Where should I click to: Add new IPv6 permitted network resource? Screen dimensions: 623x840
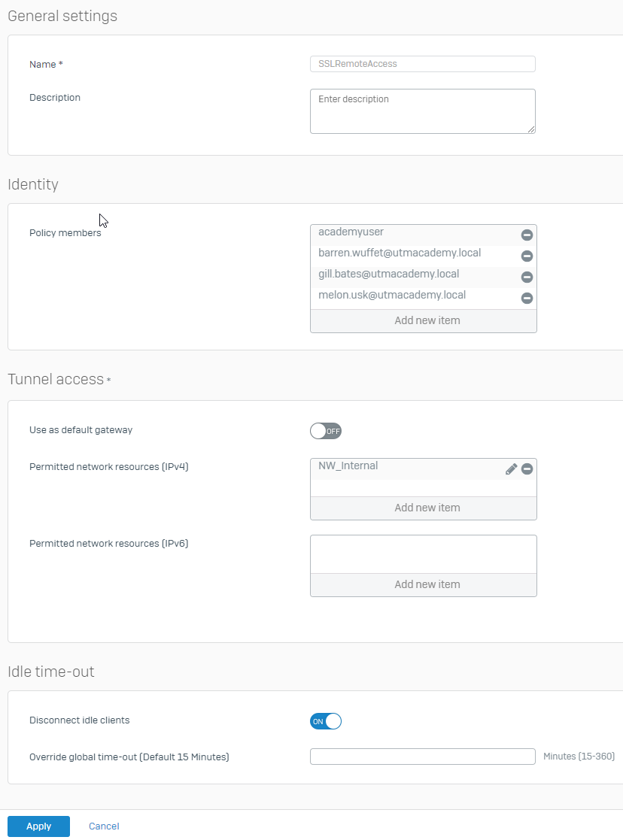click(427, 584)
